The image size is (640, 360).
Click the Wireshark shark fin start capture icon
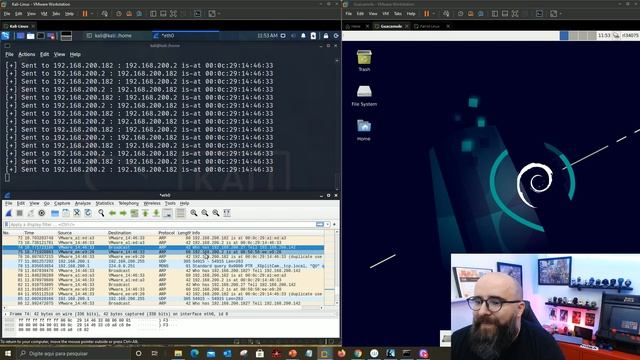point(9,213)
